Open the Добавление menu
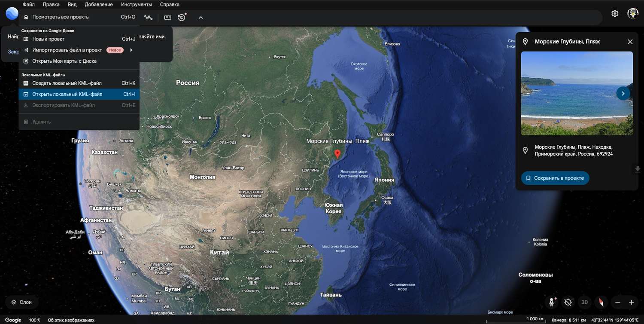Screen dimensions: 644x324 [x=99, y=4]
